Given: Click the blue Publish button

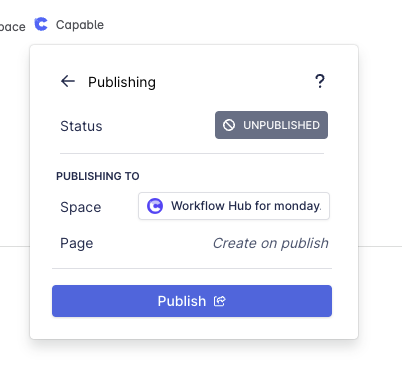Looking at the screenshot, I should [x=192, y=301].
